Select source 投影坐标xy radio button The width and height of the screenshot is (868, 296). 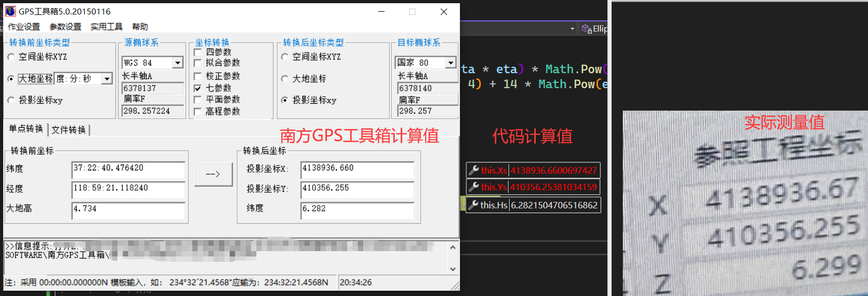11,100
